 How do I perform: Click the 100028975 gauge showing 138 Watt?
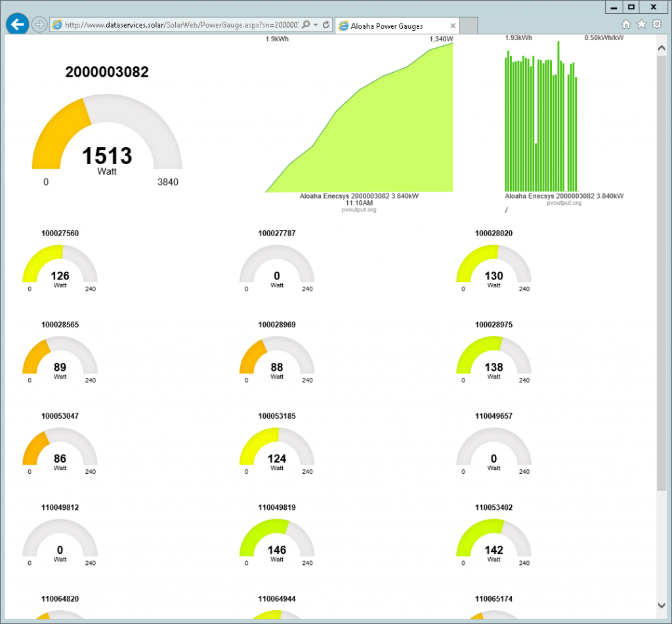point(493,359)
